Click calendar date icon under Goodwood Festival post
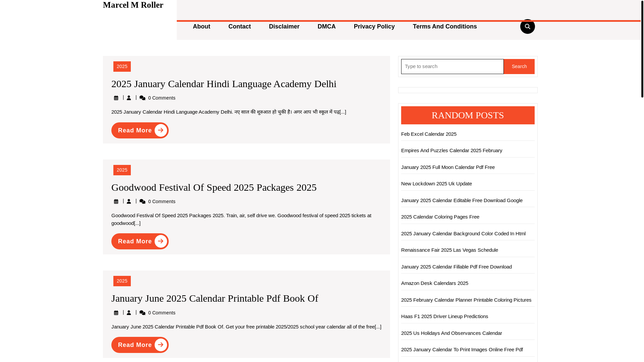 116,201
